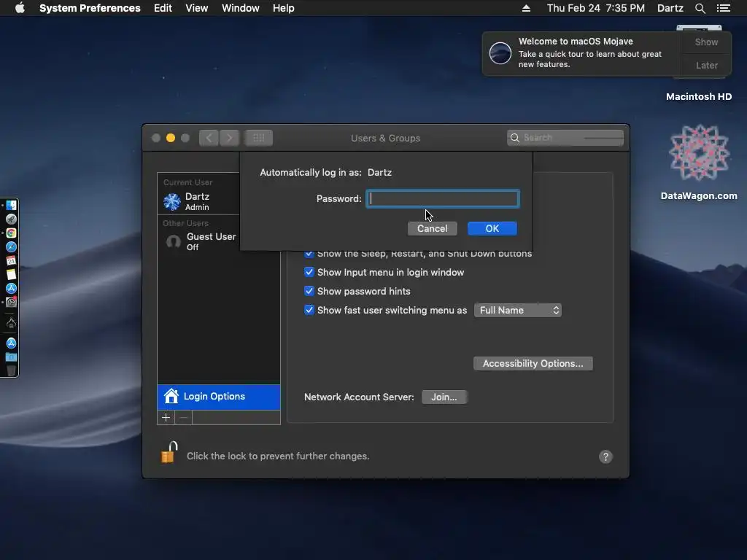This screenshot has width=747, height=560.
Task: Click the Apple menu logo
Action: click(x=20, y=7)
